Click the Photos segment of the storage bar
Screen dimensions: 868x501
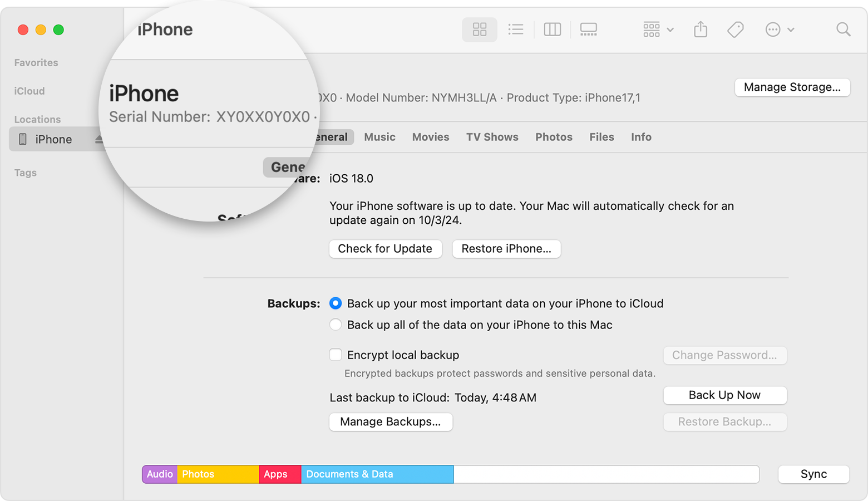(218, 474)
